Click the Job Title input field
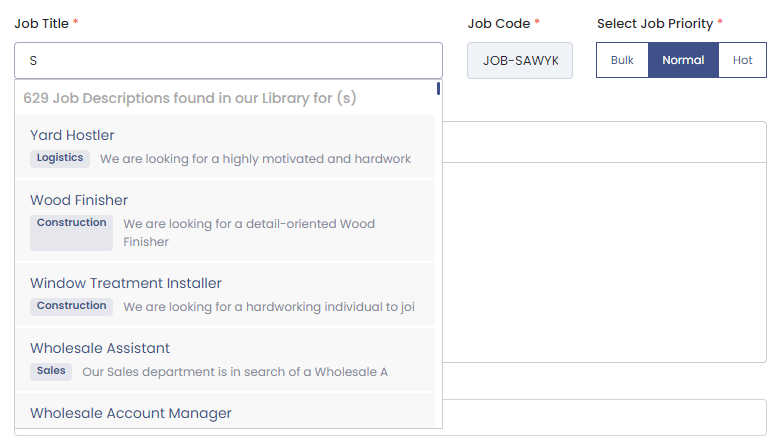The width and height of the screenshot is (782, 437). [x=228, y=60]
